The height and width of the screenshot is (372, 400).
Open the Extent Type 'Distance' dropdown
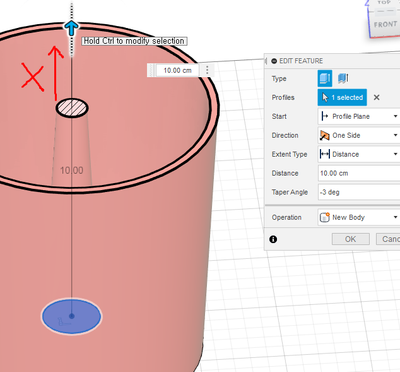pos(359,154)
